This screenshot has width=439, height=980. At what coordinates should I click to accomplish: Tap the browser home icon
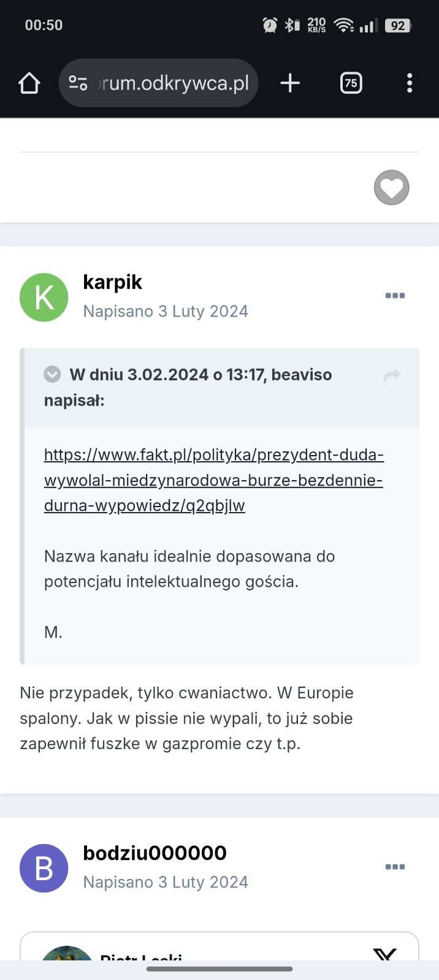click(29, 83)
